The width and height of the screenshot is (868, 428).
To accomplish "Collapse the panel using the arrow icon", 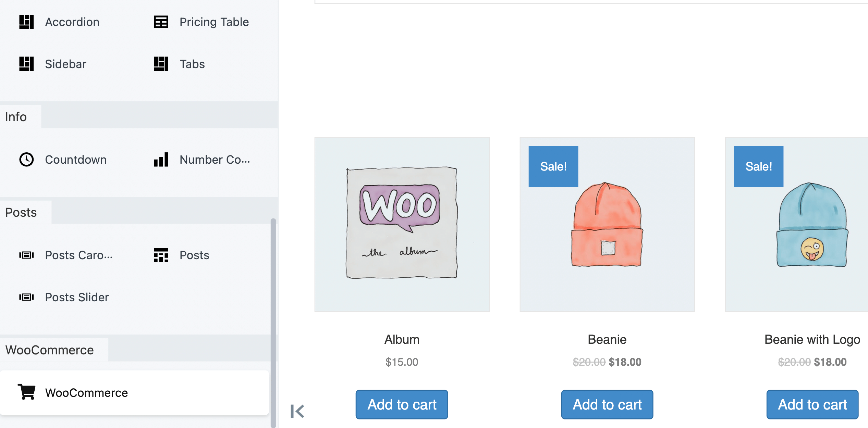I will pos(297,411).
